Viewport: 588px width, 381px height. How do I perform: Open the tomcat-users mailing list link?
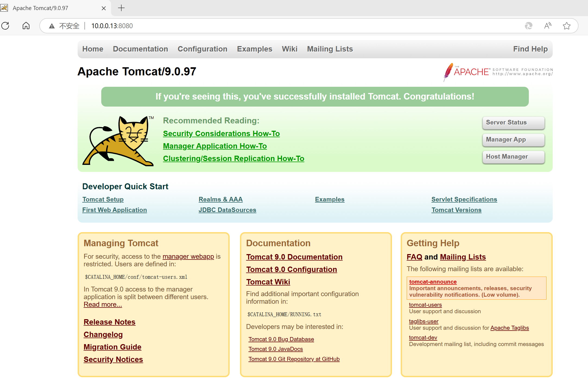pos(425,305)
